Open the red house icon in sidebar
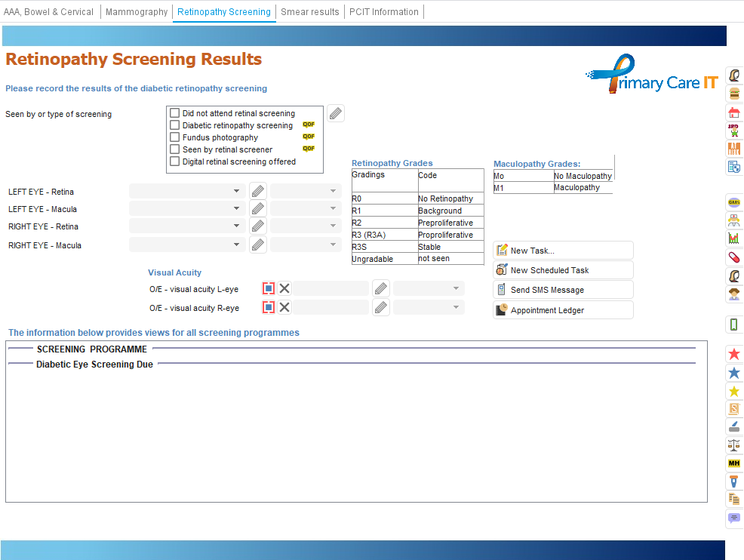The image size is (744, 560). pos(733,112)
